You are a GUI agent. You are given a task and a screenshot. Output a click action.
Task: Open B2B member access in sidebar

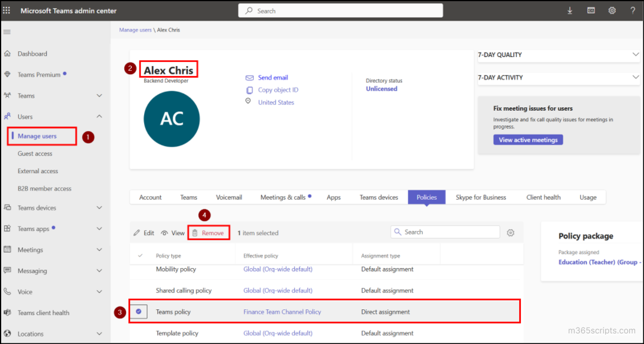click(44, 188)
